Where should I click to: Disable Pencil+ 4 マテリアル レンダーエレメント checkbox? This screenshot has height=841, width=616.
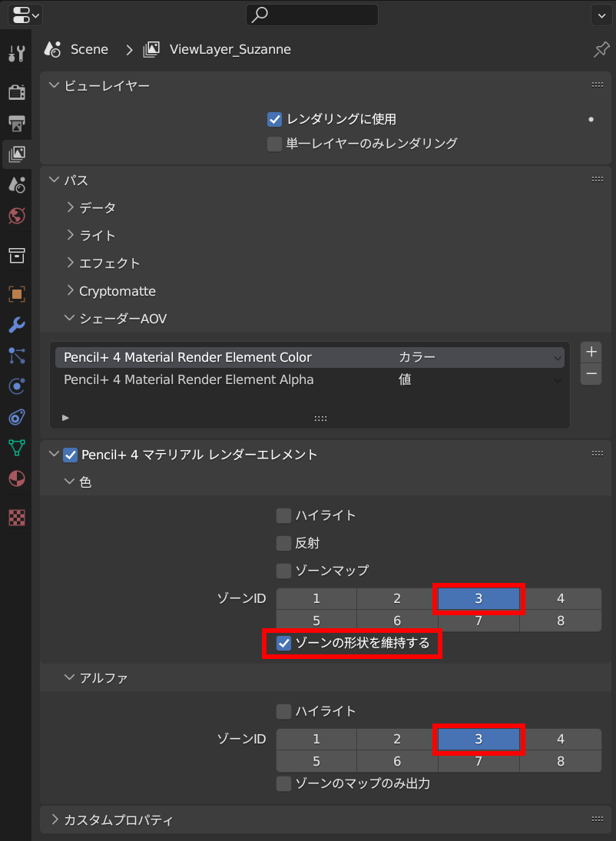(x=71, y=455)
